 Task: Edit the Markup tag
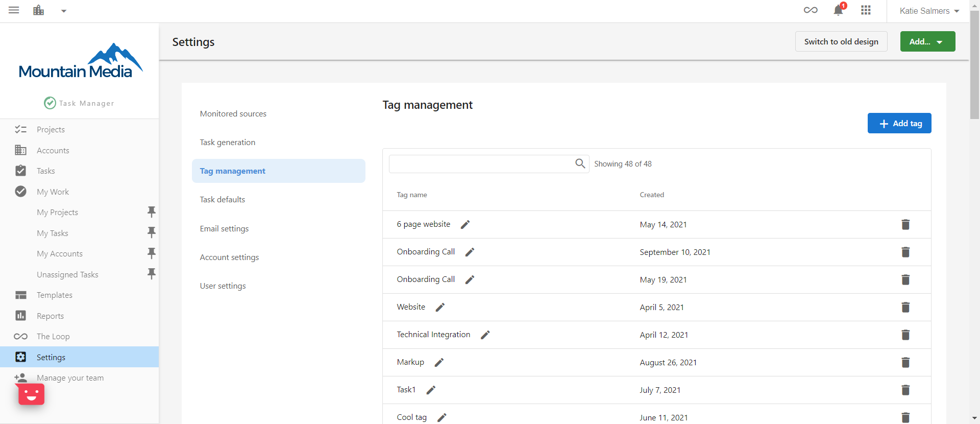click(x=439, y=362)
